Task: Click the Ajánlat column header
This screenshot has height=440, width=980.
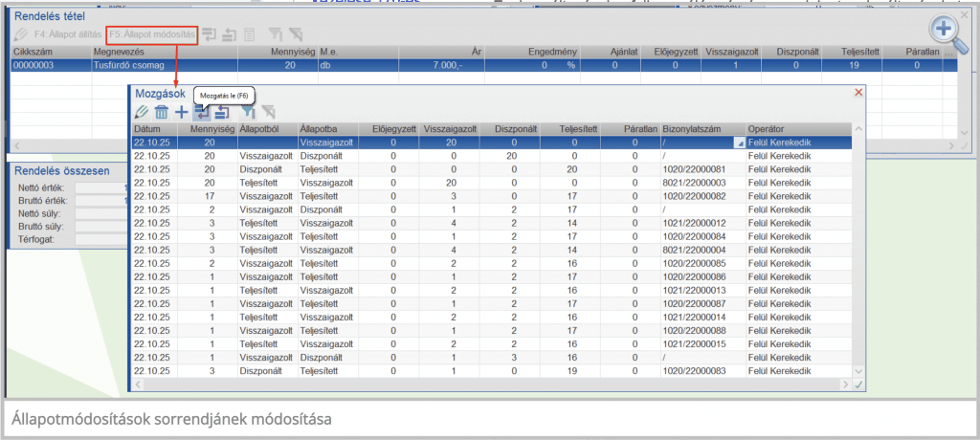Action: click(x=612, y=54)
